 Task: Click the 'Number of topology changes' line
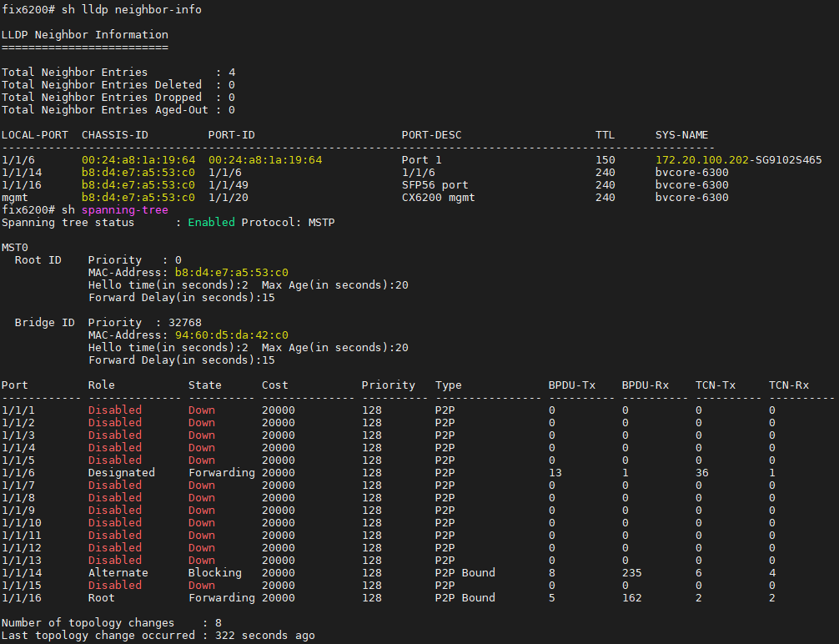88,622
